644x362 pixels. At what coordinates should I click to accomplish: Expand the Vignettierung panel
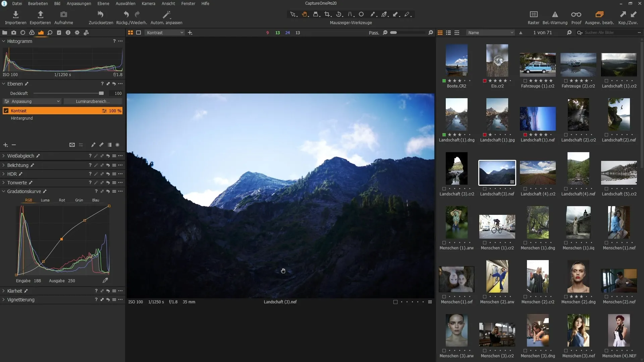[3, 300]
